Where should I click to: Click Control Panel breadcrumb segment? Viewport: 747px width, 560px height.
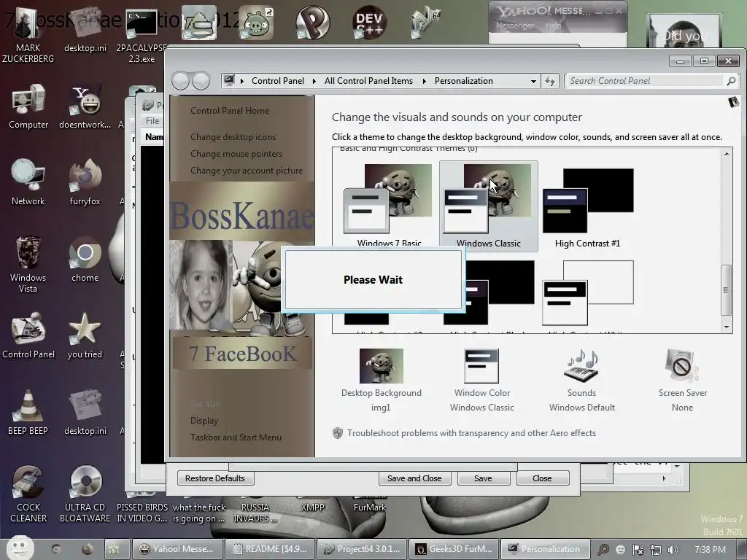coord(277,81)
